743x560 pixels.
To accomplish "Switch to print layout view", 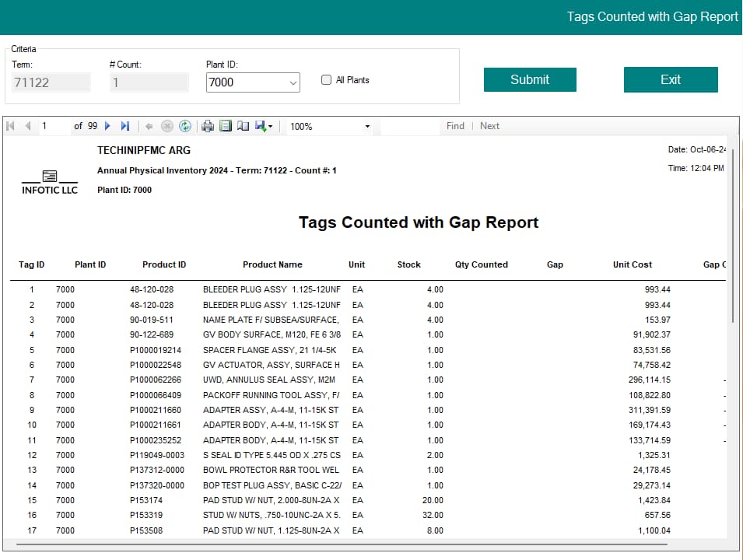I will 226,126.
